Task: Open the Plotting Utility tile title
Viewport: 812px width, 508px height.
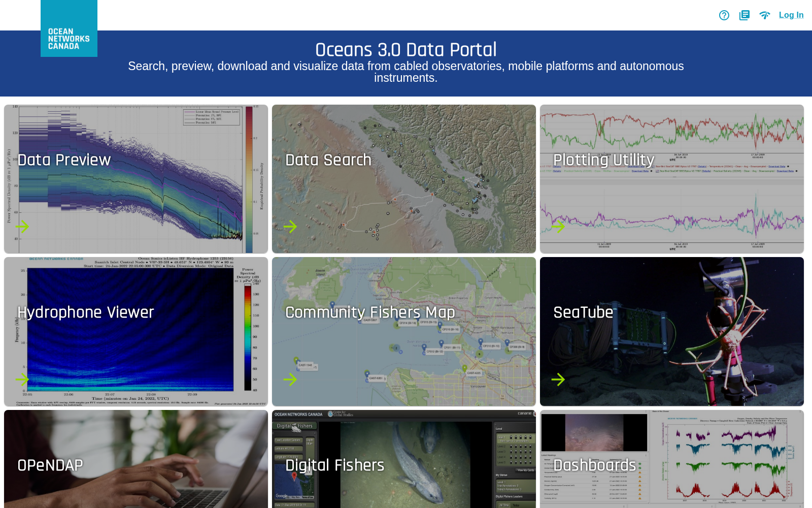Action: [604, 160]
